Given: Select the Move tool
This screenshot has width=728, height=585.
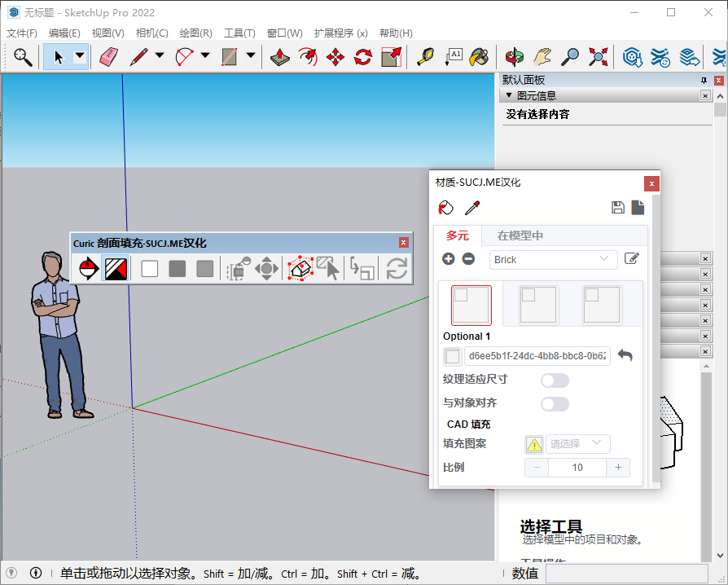Looking at the screenshot, I should point(335,57).
